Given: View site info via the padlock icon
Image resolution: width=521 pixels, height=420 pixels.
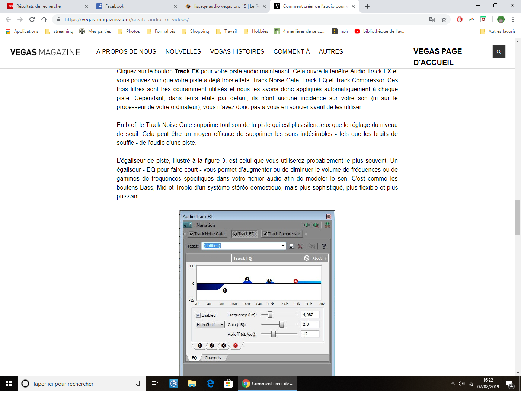Looking at the screenshot, I should [x=58, y=19].
